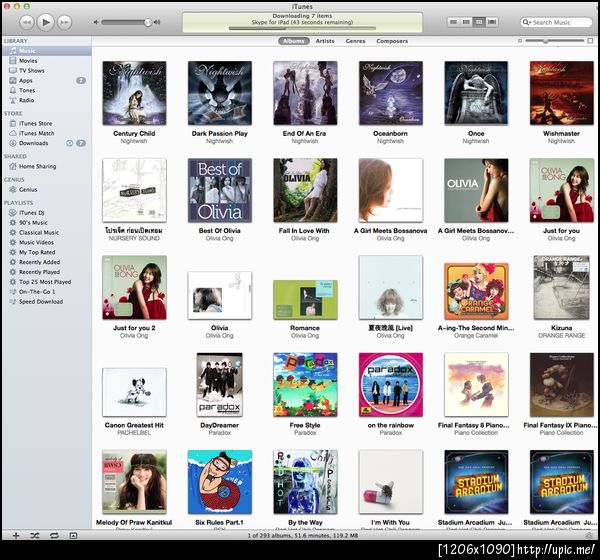
Task: Select the Recently Played playlist
Action: 47,272
